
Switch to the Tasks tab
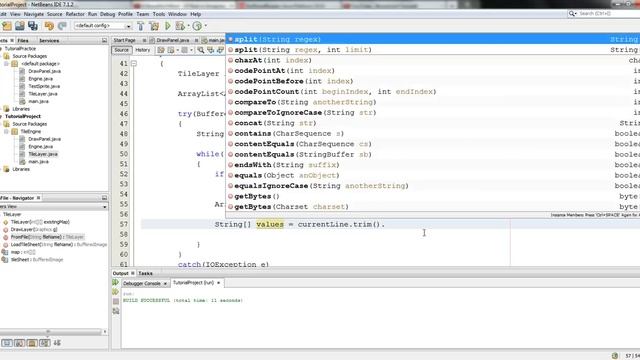145,273
